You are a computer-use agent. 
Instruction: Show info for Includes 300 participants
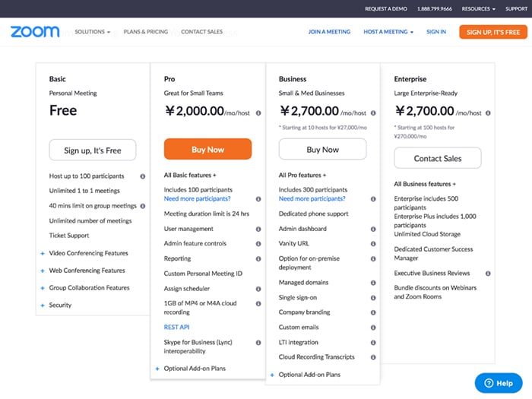click(373, 199)
